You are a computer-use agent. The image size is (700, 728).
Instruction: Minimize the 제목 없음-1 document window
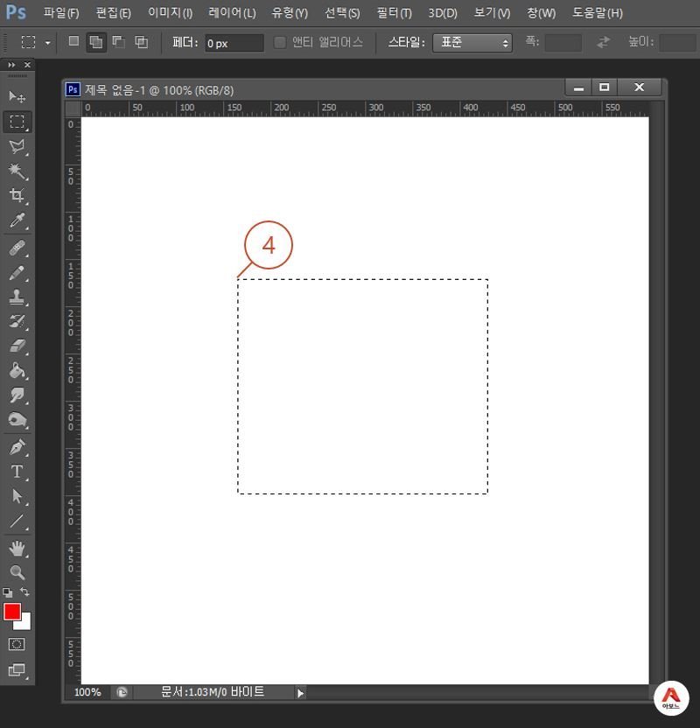point(578,87)
